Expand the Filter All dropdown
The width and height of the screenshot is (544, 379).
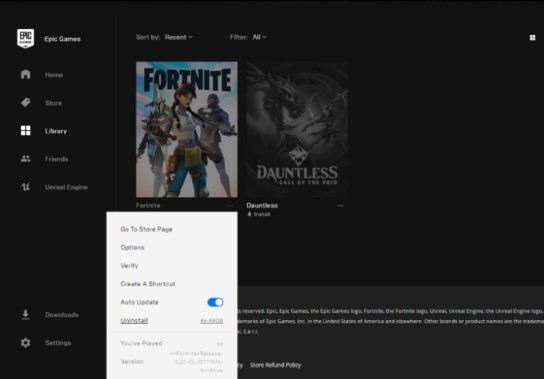(x=260, y=37)
